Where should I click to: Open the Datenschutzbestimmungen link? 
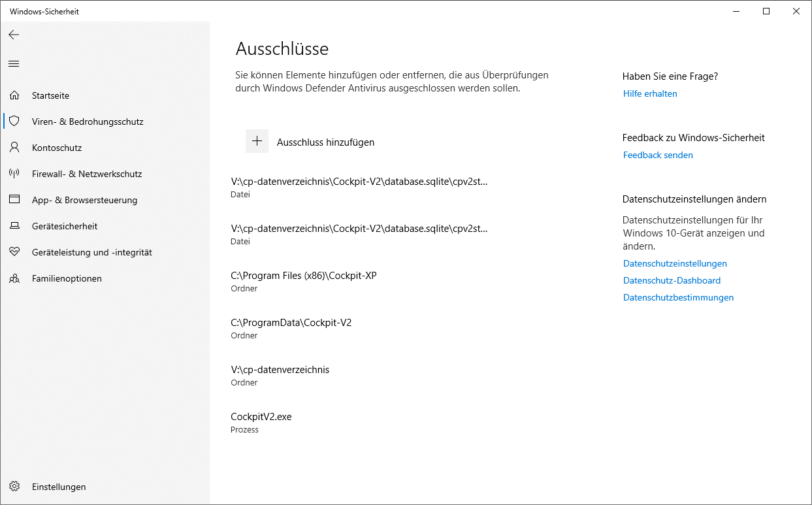[678, 297]
